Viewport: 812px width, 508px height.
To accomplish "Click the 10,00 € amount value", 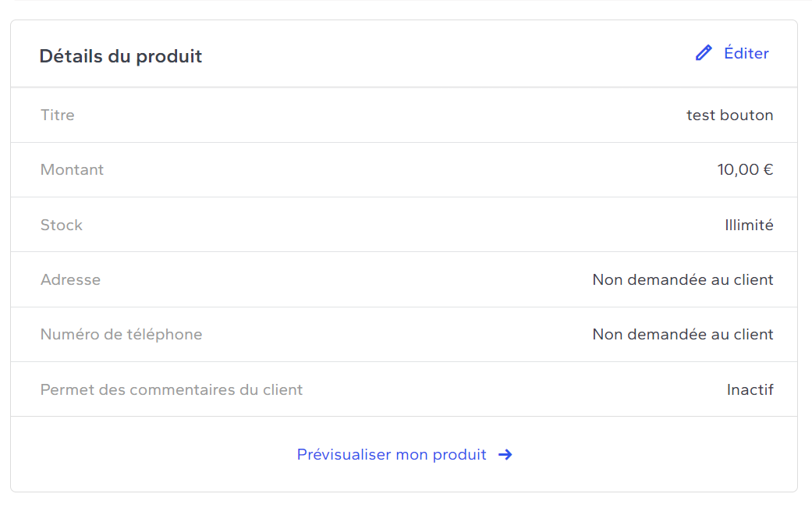I will 745,170.
